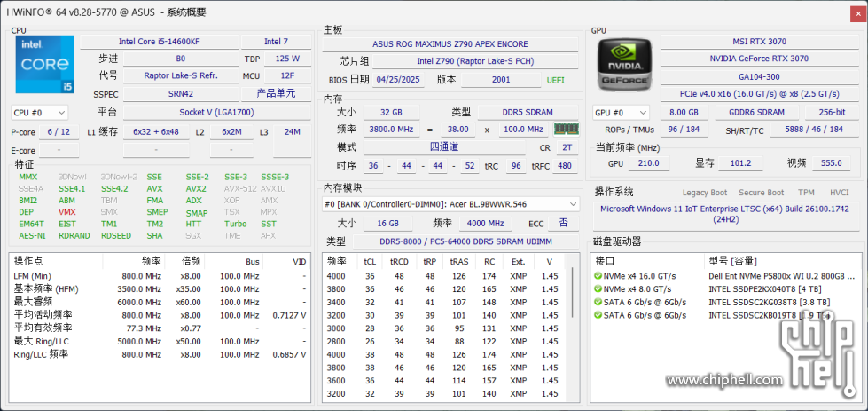Click the 3400 MHz XMP timing row
The image size is (868, 411).
[x=445, y=303]
